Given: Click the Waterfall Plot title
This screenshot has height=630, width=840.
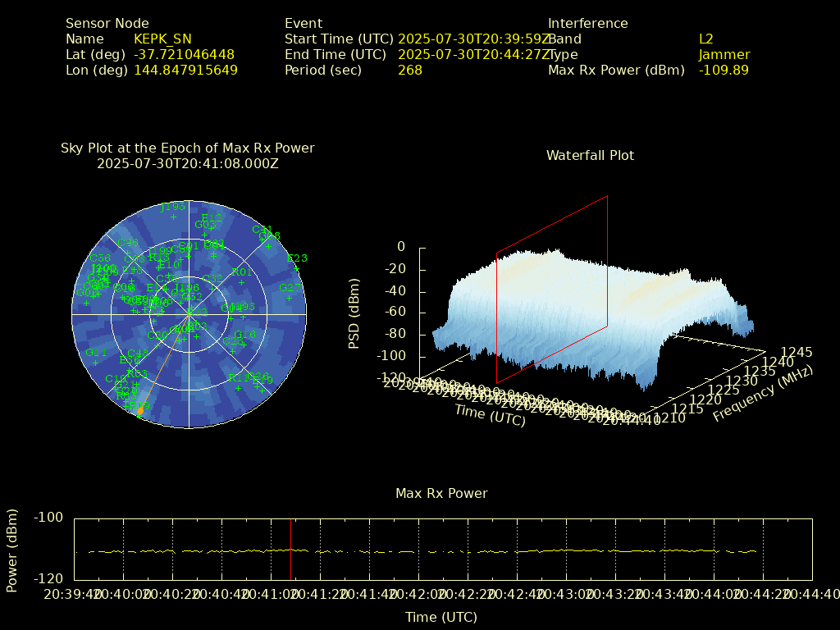Looking at the screenshot, I should 590,155.
